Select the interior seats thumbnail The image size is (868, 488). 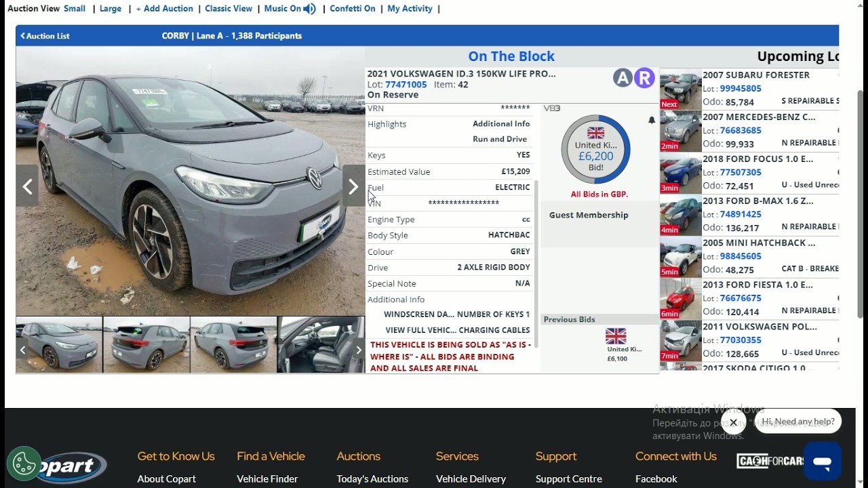(321, 344)
